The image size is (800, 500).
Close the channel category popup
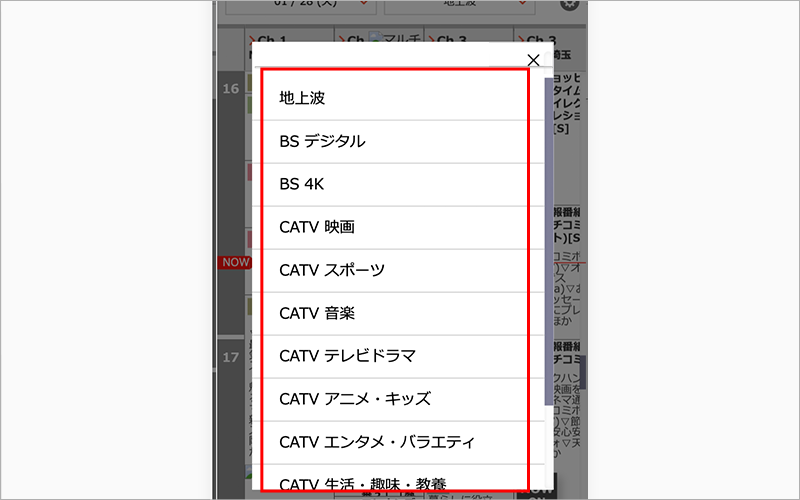pos(533,59)
